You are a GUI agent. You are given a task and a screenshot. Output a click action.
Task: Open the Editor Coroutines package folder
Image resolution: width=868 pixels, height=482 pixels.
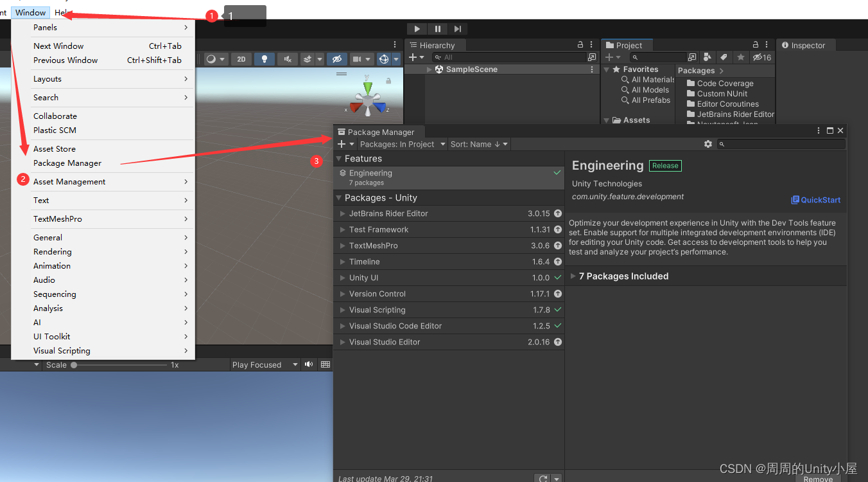(x=722, y=104)
